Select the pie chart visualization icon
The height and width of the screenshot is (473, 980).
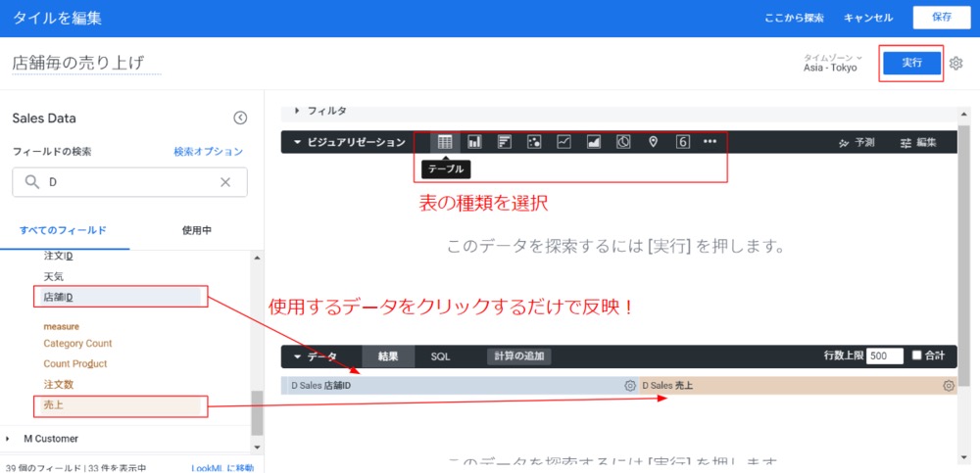click(623, 142)
